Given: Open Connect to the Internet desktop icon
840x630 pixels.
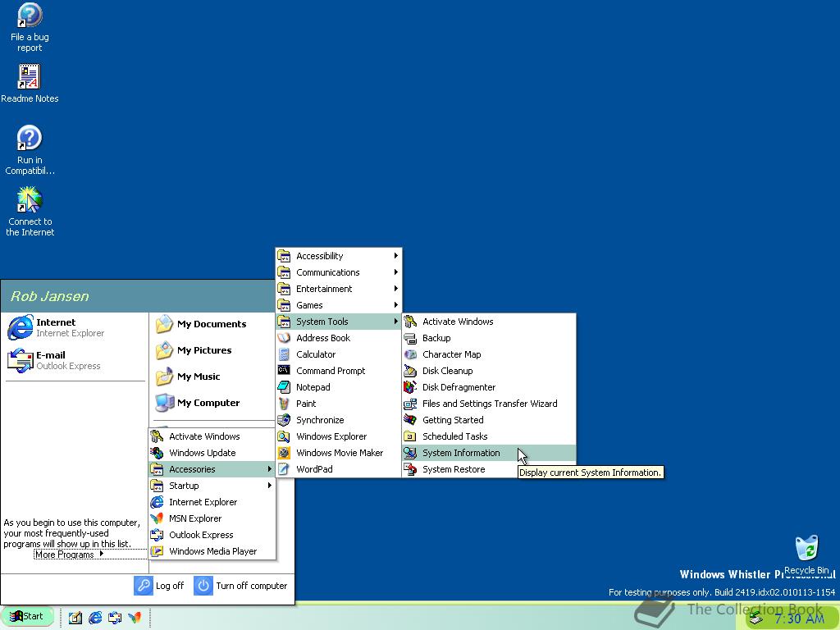Looking at the screenshot, I should 30,212.
